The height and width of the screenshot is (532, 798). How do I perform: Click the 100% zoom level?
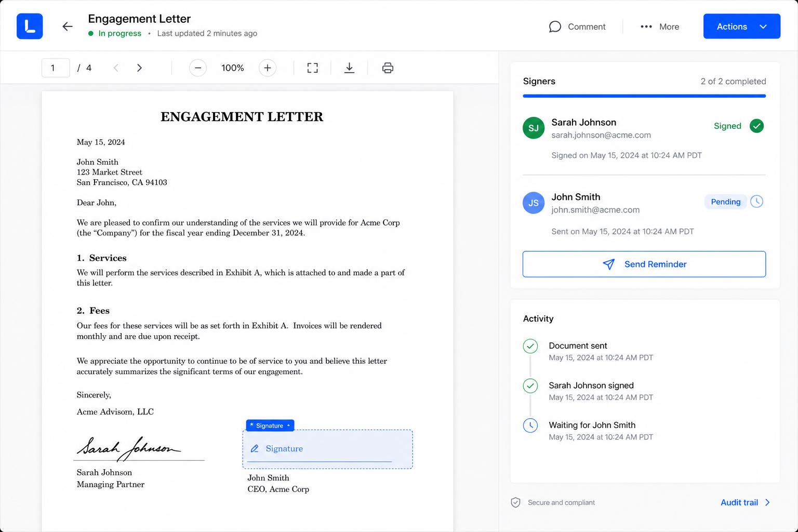[233, 68]
